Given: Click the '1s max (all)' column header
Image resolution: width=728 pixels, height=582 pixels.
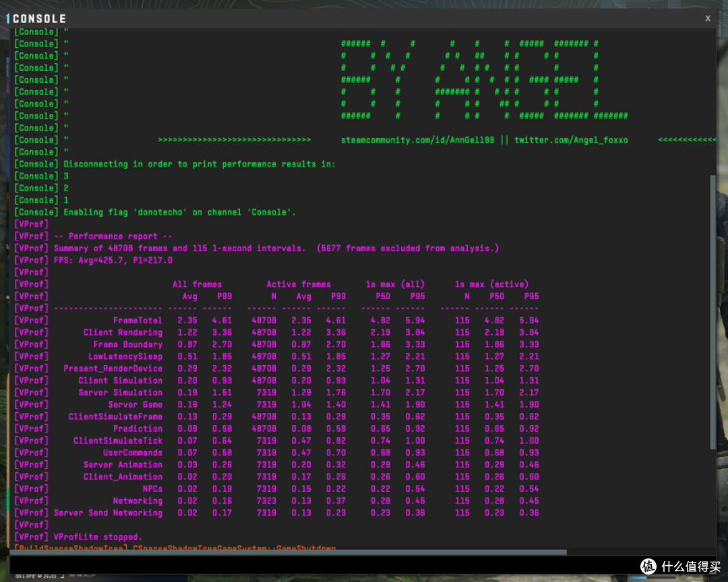Looking at the screenshot, I should tap(395, 284).
